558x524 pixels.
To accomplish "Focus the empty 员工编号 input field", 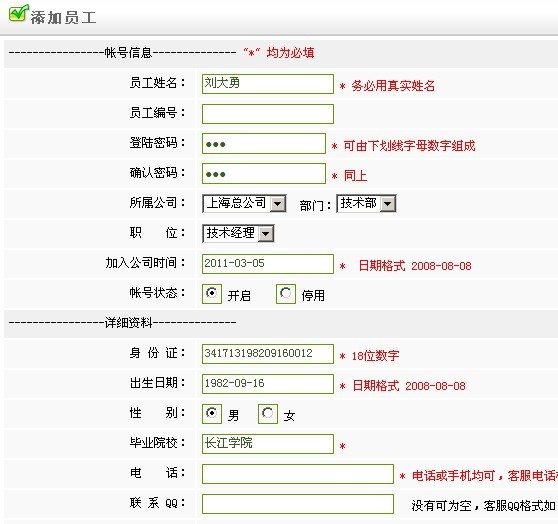I will click(268, 114).
